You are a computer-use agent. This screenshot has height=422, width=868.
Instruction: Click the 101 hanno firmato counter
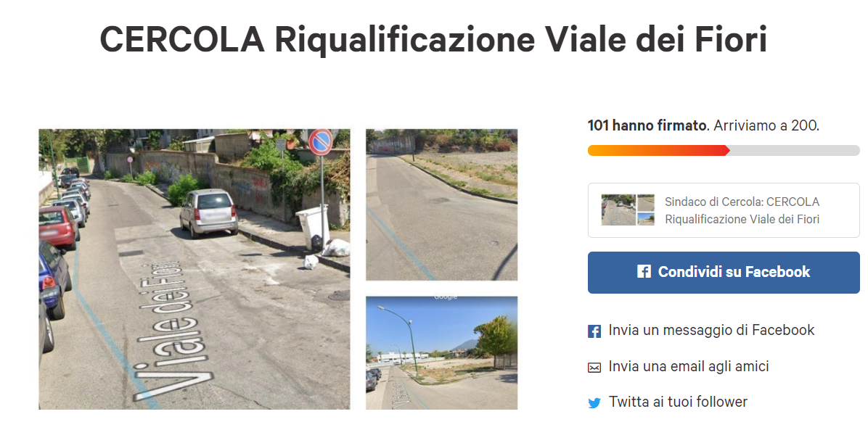647,125
